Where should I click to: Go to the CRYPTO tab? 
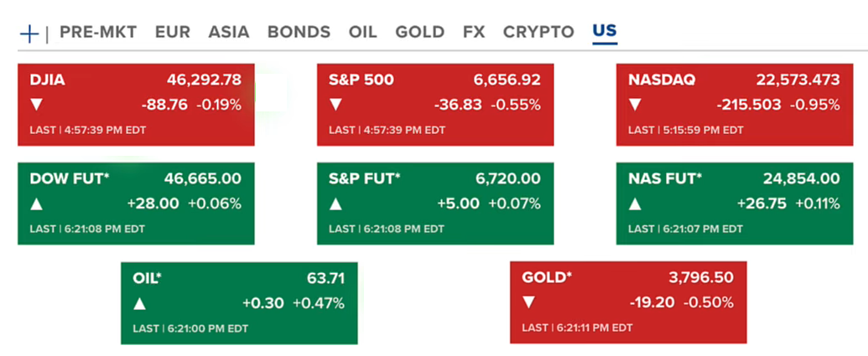tap(538, 33)
